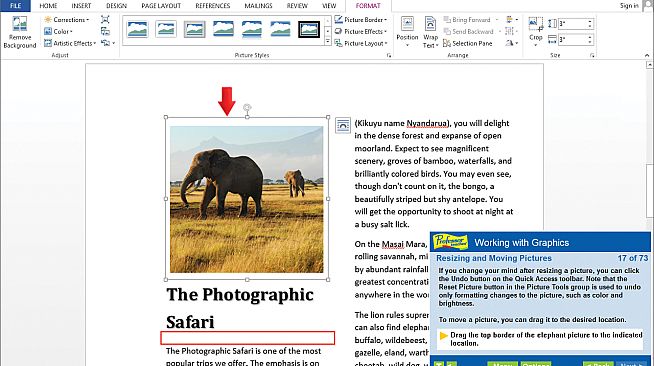Show the previous row of Picture Styles
The width and height of the screenshot is (654, 366).
click(x=328, y=21)
